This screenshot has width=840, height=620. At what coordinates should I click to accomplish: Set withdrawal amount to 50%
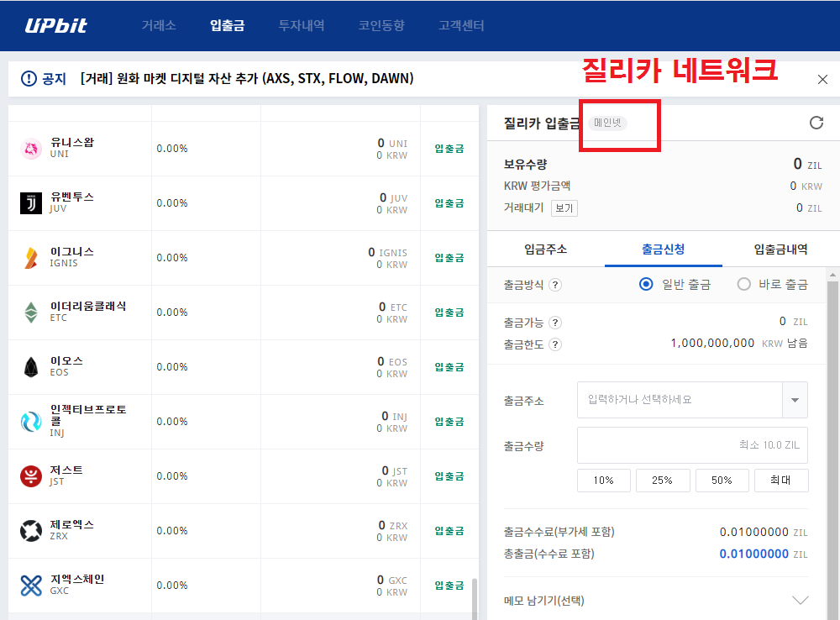722,481
